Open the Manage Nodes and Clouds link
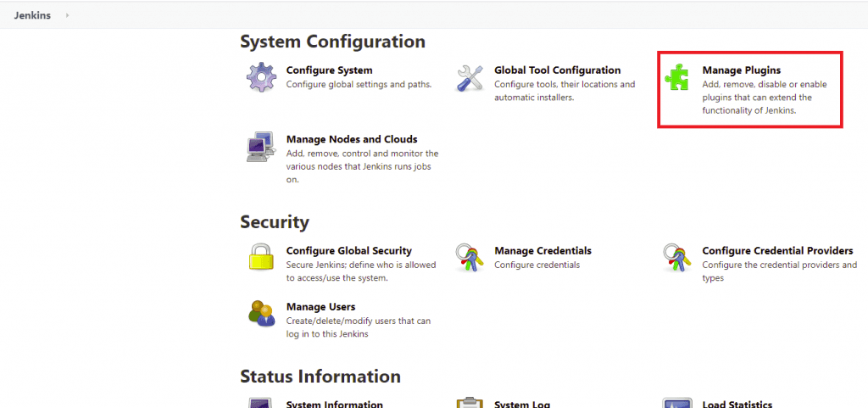Screen dimensions: 868x408 click(x=352, y=139)
